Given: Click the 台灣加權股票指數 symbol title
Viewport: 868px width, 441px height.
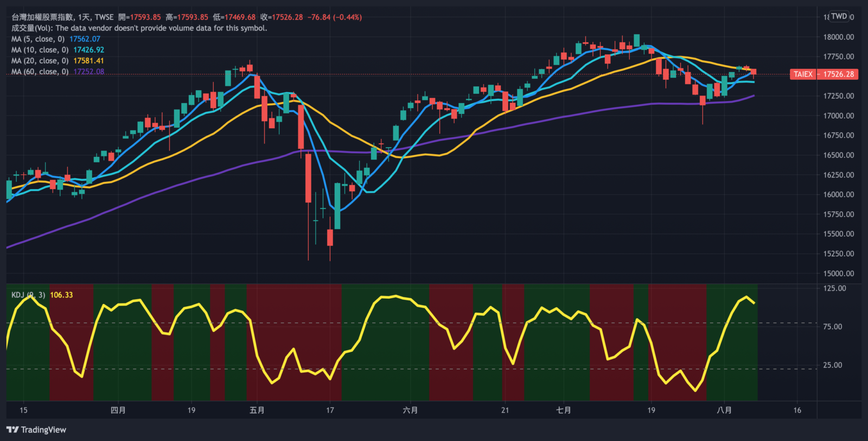Looking at the screenshot, I should pyautogui.click(x=43, y=17).
